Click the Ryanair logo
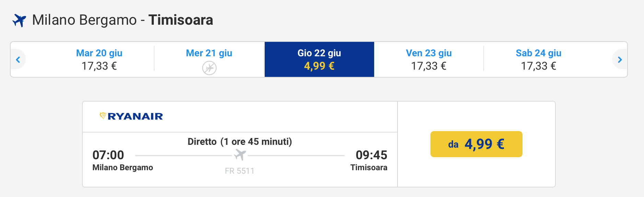Image resolution: width=644 pixels, height=197 pixels. (131, 116)
